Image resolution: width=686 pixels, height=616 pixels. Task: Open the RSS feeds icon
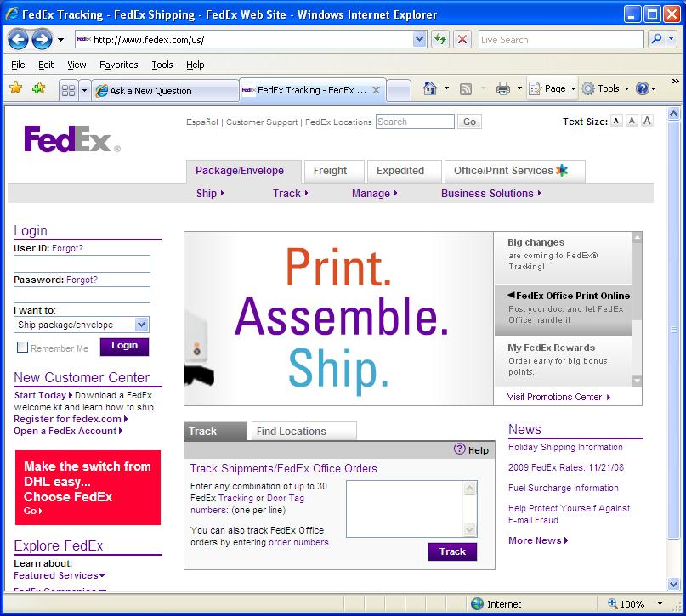point(466,88)
